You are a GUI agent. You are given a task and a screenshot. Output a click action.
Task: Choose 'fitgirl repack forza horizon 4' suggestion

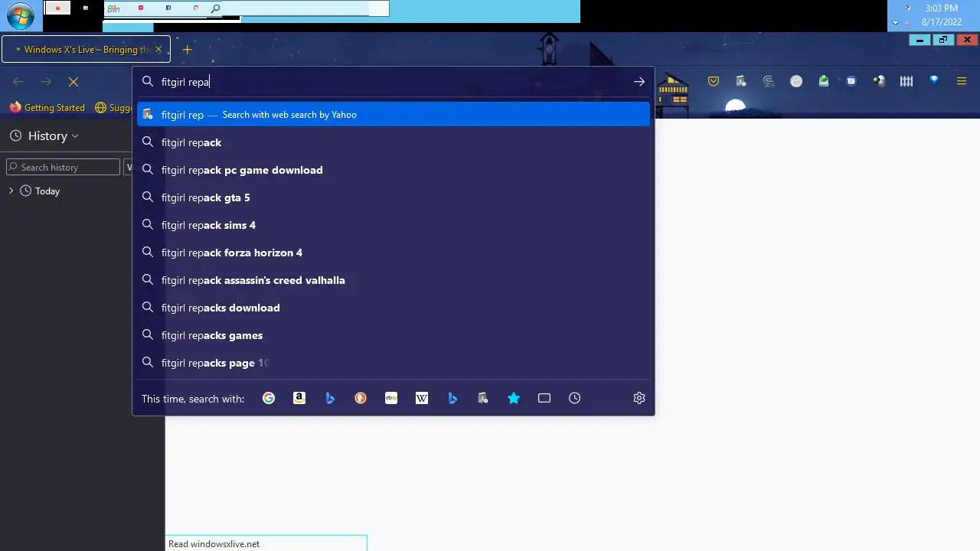pos(394,253)
